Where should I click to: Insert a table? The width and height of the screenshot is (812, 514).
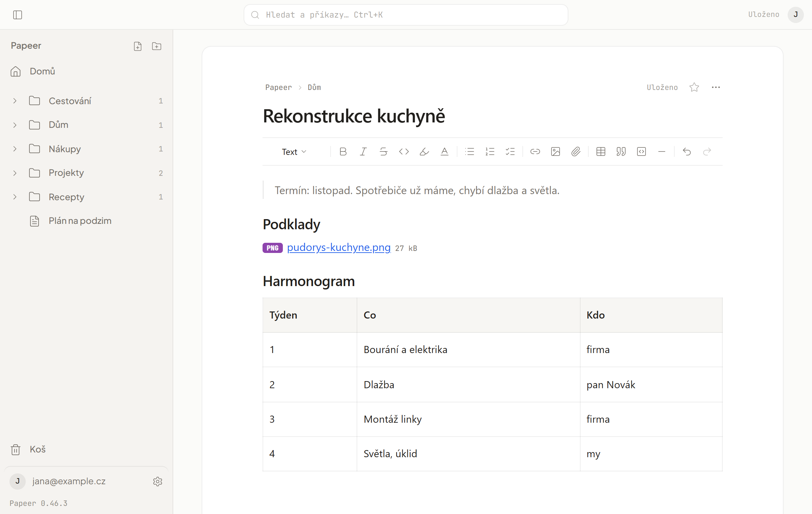click(x=601, y=151)
